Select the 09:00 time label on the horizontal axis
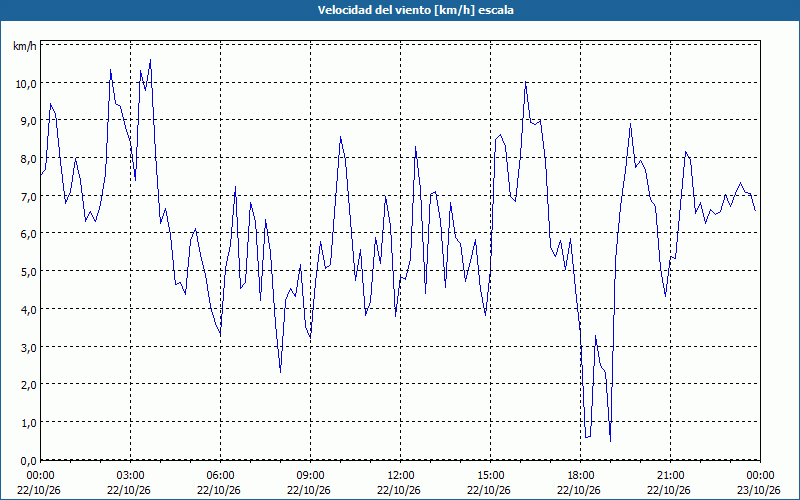Viewport: 800px width, 500px height. point(310,476)
